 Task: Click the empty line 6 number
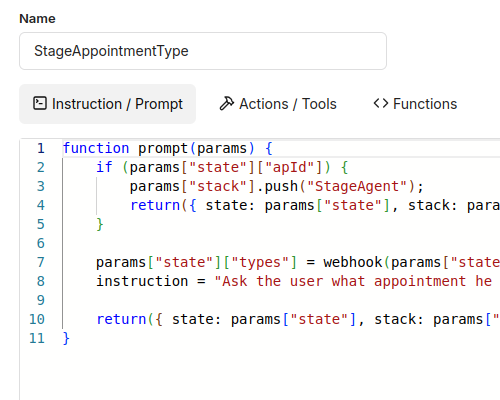pyautogui.click(x=41, y=243)
